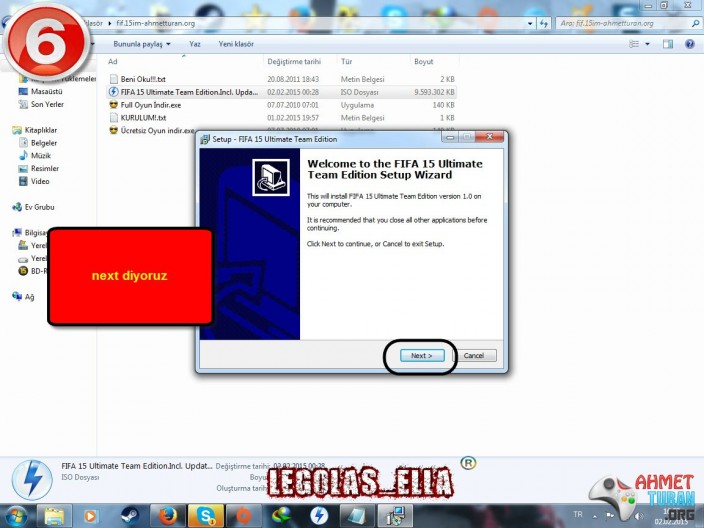The width and height of the screenshot is (704, 528).
Task: Open the Windows Start button
Action: pos(16,516)
